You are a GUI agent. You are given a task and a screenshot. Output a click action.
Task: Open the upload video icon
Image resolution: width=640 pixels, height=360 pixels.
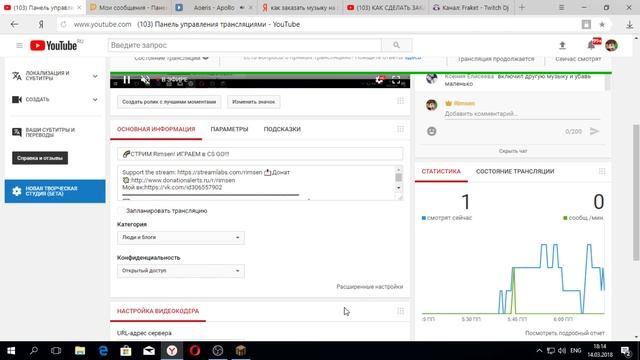point(562,45)
